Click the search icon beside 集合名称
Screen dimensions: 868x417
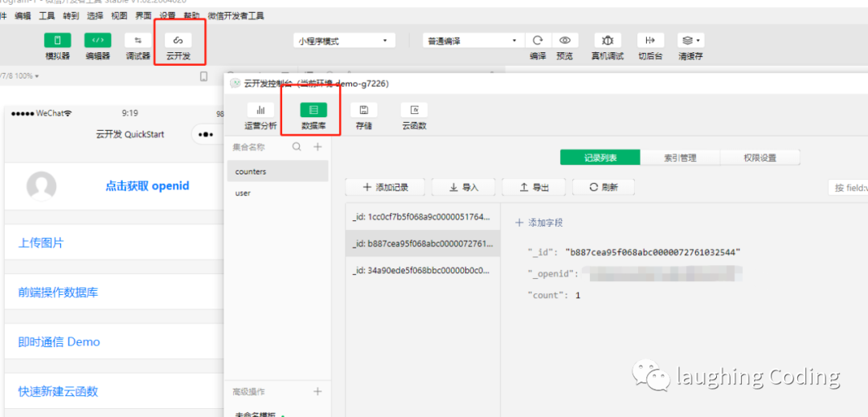click(x=297, y=146)
